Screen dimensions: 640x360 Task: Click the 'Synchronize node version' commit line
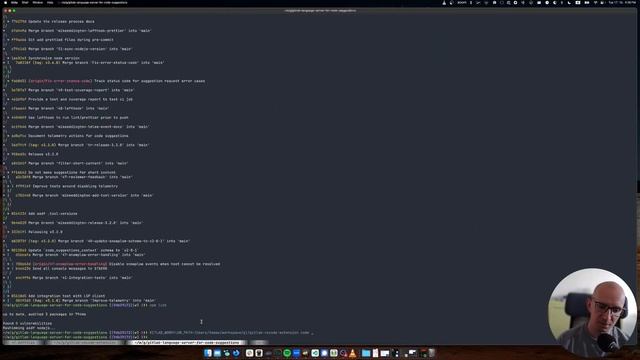[45, 58]
